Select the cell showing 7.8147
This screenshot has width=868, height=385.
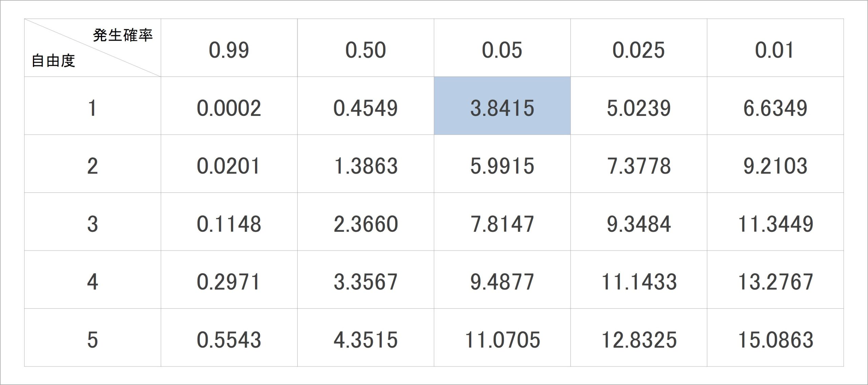point(502,222)
